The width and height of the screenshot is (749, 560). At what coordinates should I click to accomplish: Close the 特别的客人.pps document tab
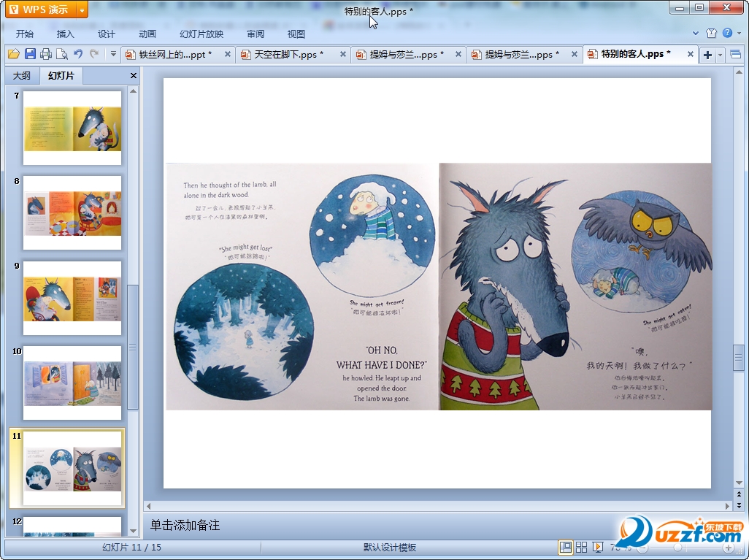(691, 55)
